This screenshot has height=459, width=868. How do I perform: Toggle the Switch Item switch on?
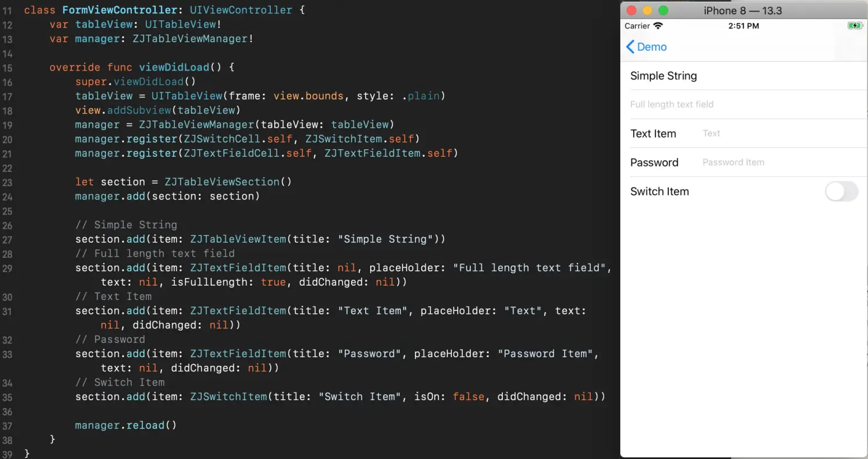[x=841, y=191]
